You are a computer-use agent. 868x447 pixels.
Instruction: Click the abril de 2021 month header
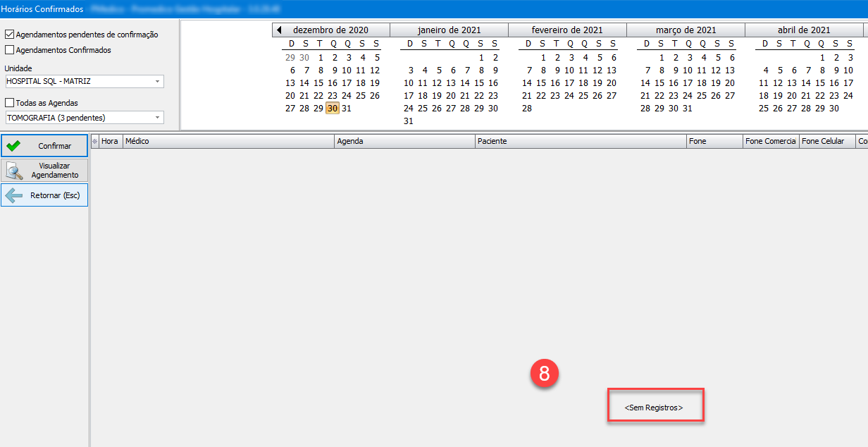pos(804,30)
